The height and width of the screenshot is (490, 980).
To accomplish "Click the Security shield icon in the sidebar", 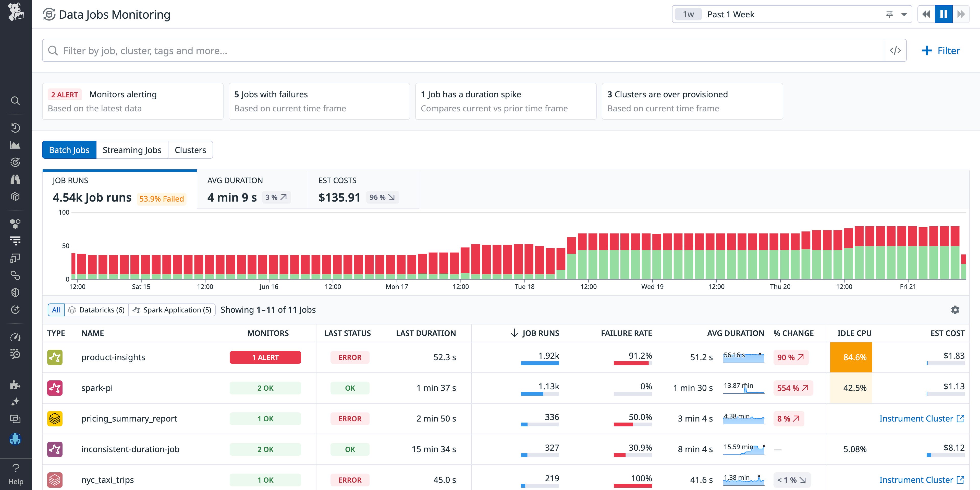I will [15, 293].
